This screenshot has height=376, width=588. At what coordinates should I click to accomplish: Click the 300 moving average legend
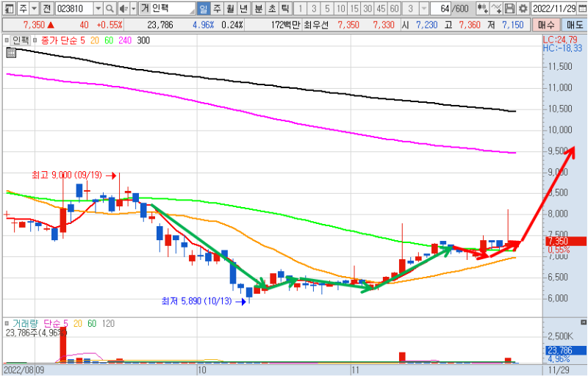143,40
